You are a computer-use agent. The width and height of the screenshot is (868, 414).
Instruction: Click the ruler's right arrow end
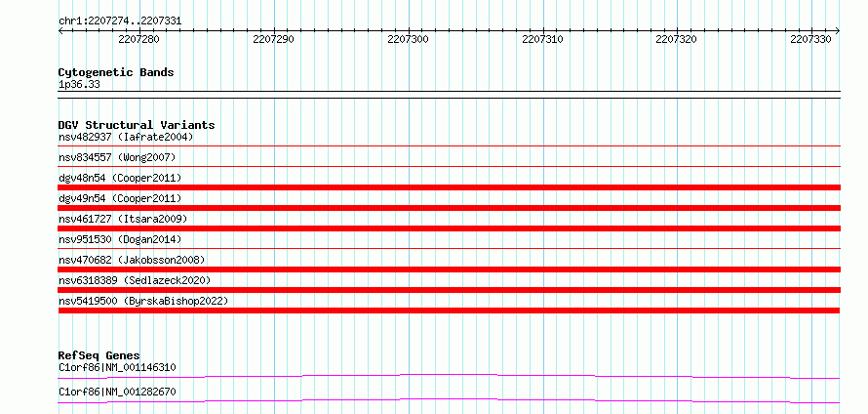(x=838, y=31)
